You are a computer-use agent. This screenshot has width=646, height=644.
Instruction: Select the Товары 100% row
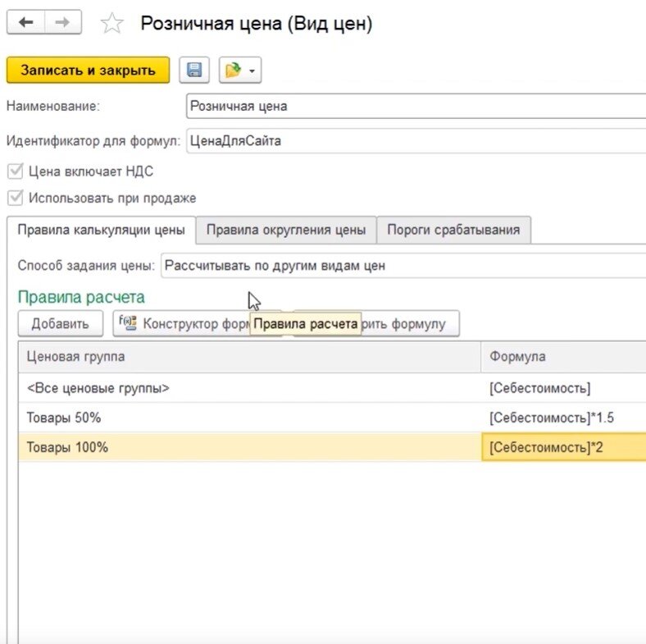332,447
